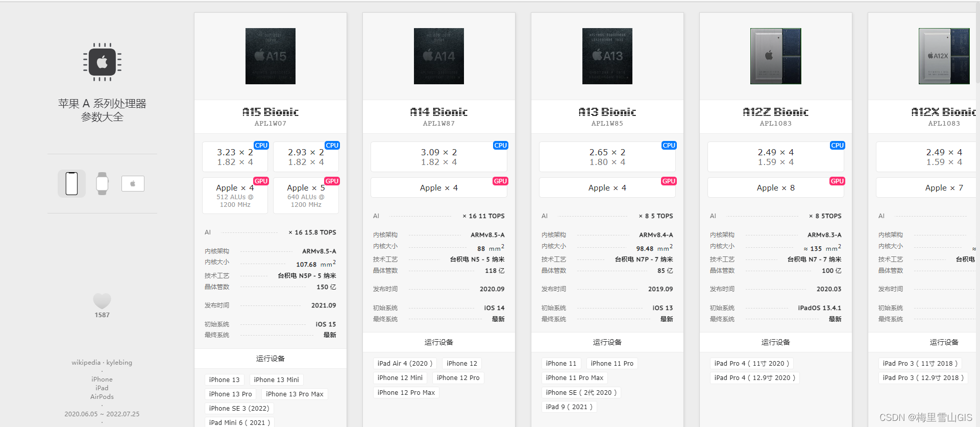
Task: Select the iPhone 11 tag
Action: point(561,364)
